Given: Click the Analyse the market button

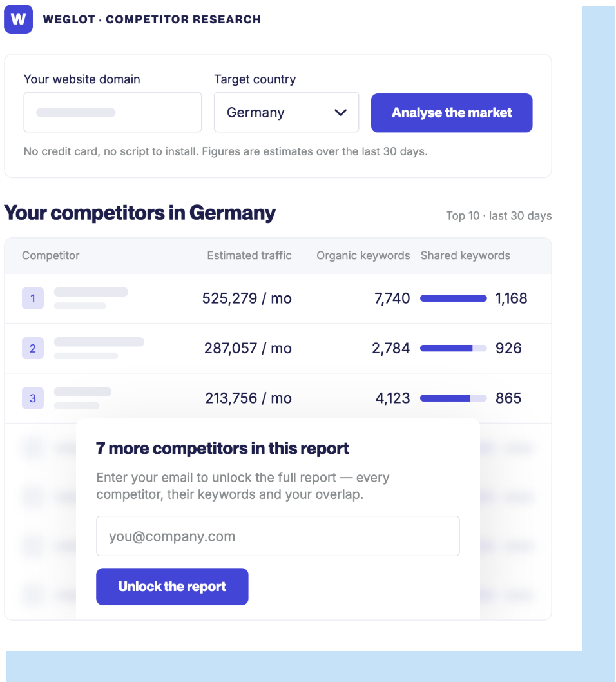Looking at the screenshot, I should 452,113.
